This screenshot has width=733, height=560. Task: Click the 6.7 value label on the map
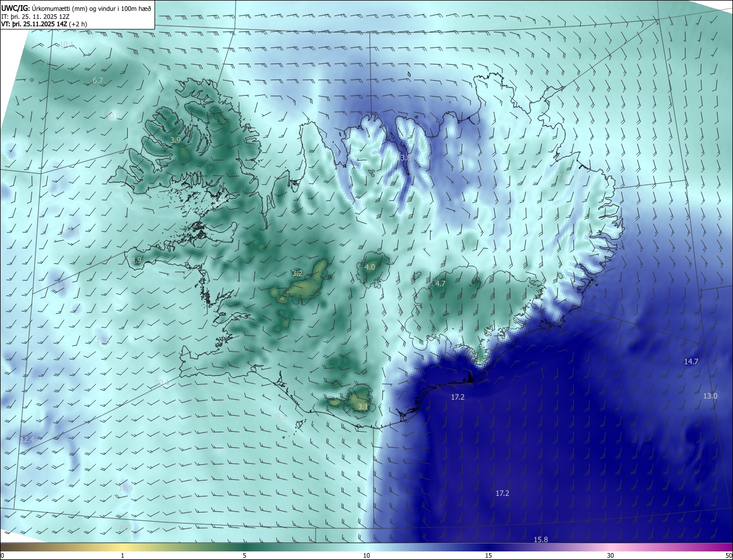98,81
